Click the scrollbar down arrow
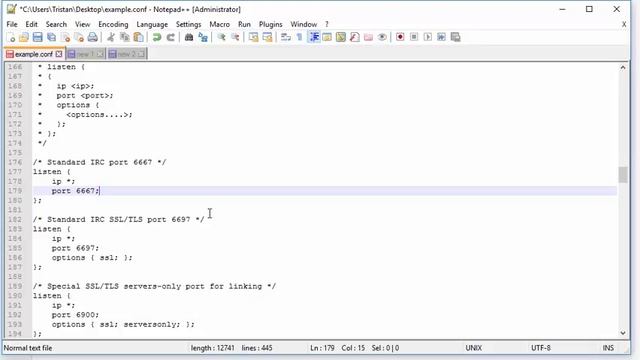Image resolution: width=640 pixels, height=360 pixels. click(x=623, y=333)
